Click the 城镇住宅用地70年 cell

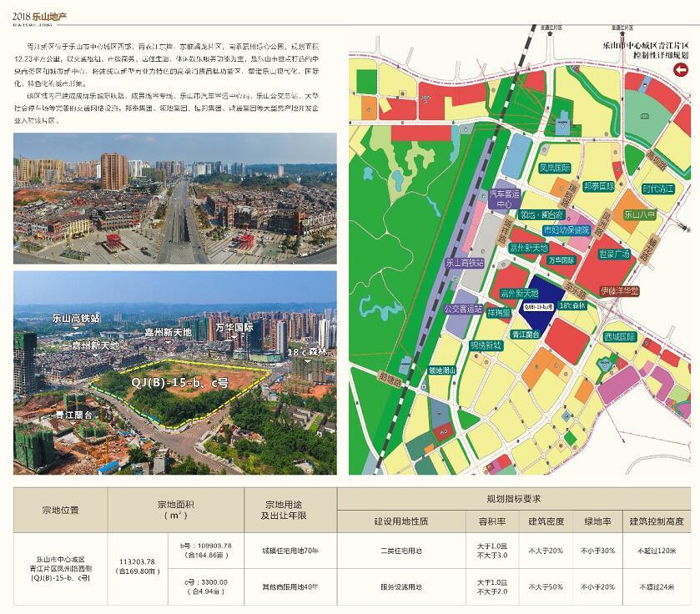pyautogui.click(x=290, y=551)
